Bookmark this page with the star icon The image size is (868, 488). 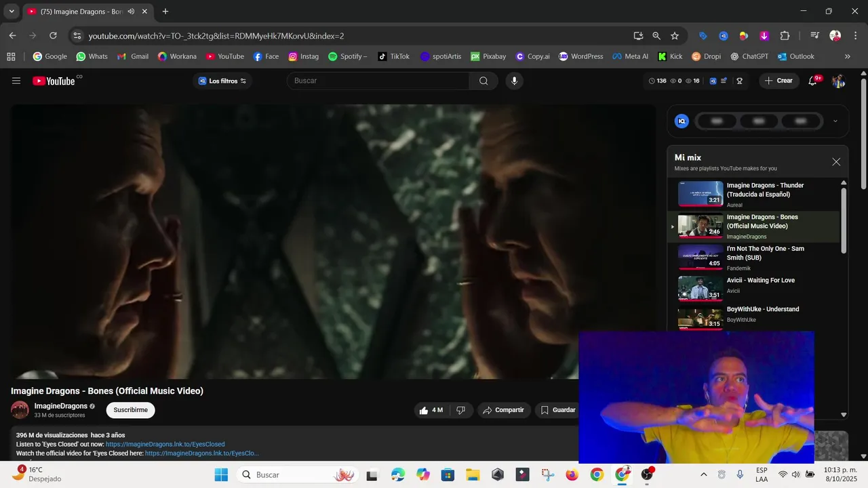point(675,36)
